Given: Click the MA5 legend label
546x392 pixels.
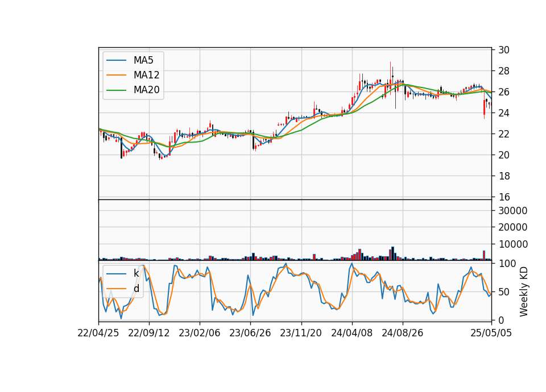Looking at the screenshot, I should 143,60.
